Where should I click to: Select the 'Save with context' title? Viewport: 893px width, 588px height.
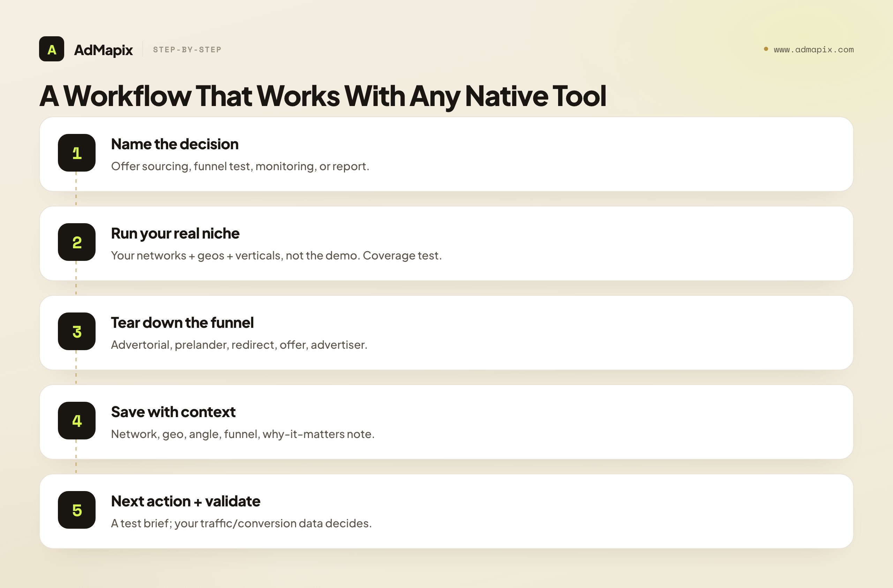click(x=173, y=412)
